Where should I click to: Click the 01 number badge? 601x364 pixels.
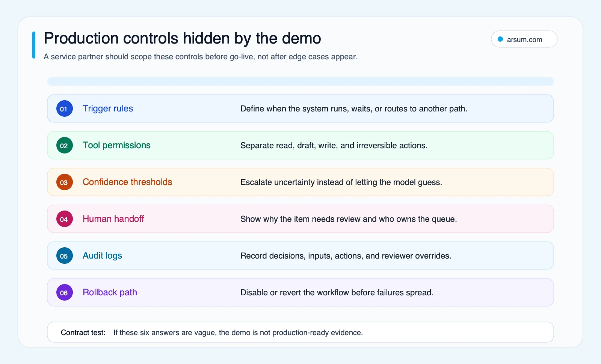coord(64,109)
